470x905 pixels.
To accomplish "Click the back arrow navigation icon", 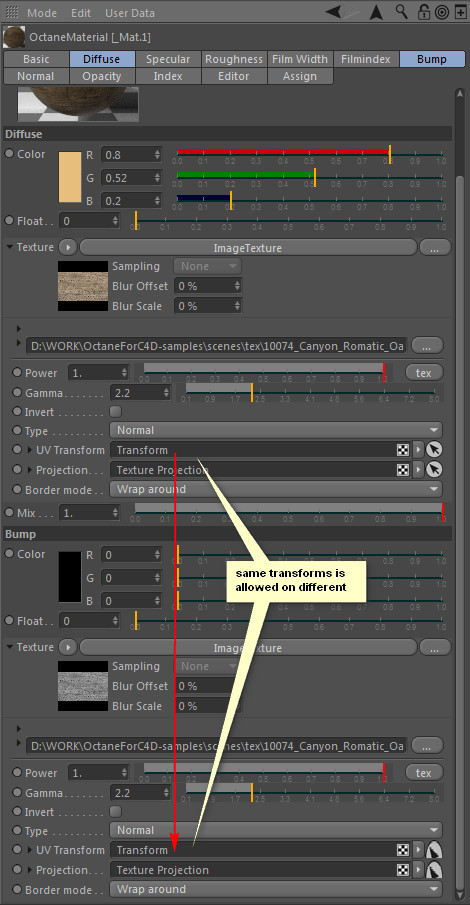I will [334, 12].
